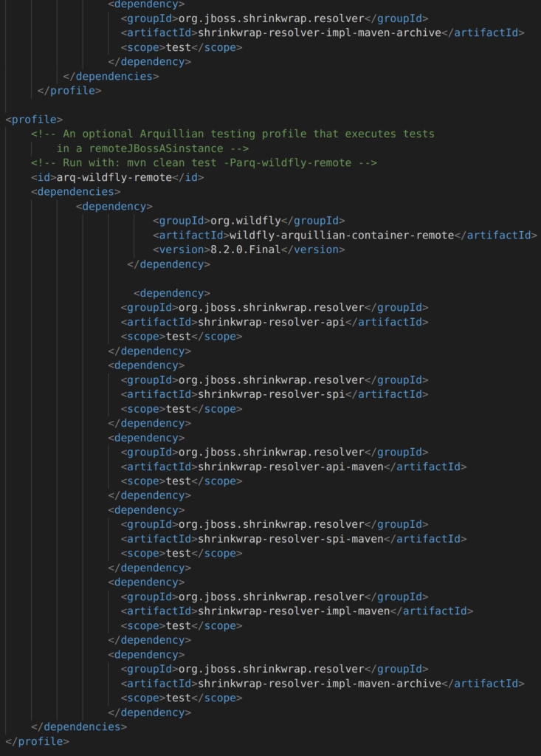Click the closing dependencies tag near bottom
The width and height of the screenshot is (541, 756).
coord(79,727)
